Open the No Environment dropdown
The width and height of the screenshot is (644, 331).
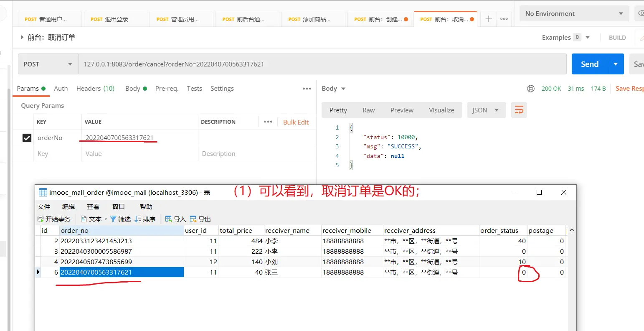point(574,14)
